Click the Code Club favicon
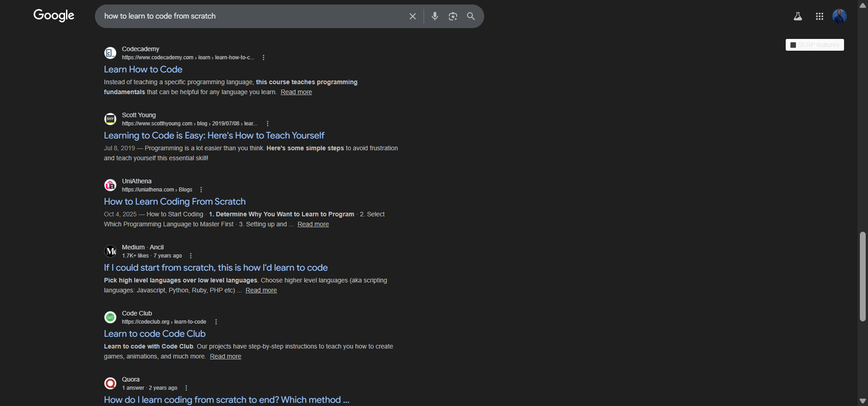This screenshot has height=406, width=868. (x=110, y=317)
